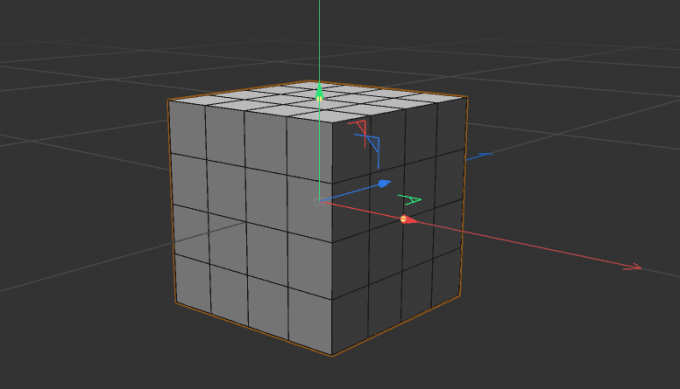Select the blue Z-axis arrow cone handle

pos(385,183)
